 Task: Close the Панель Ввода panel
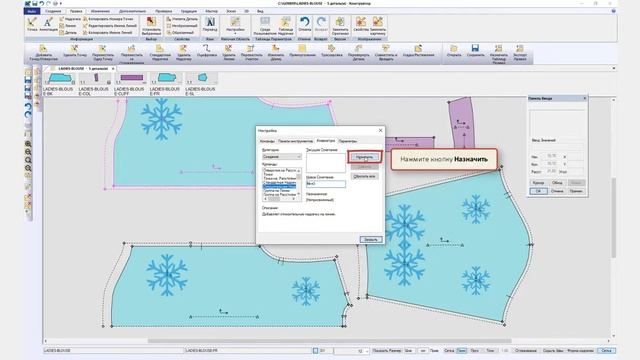coord(584,98)
